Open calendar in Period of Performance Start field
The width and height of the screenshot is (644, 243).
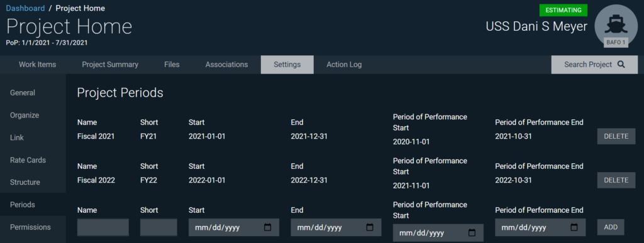click(x=472, y=233)
